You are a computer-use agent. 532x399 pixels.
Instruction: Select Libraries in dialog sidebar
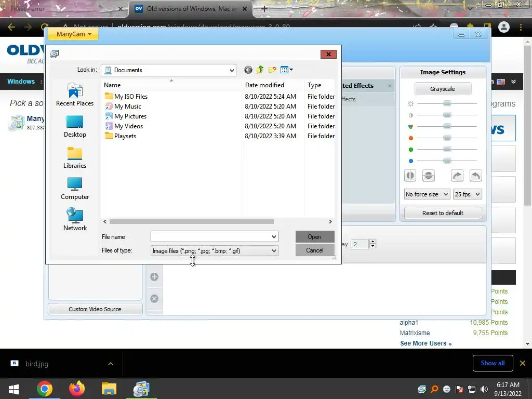[75, 157]
